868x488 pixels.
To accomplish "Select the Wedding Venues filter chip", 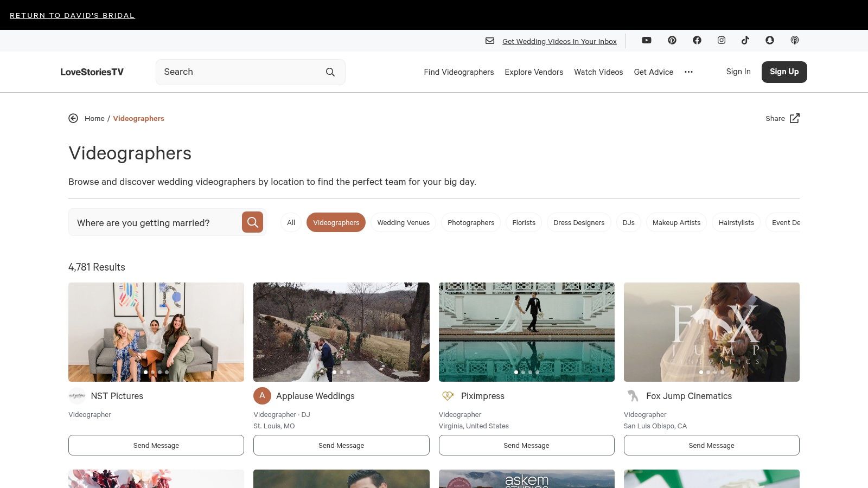I will 403,222.
